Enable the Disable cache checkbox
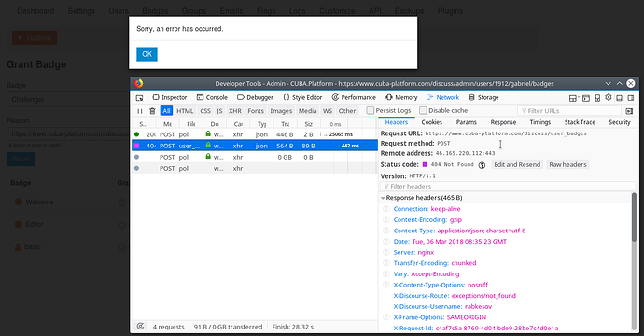Screen dimensions: 644x336 tap(423, 110)
